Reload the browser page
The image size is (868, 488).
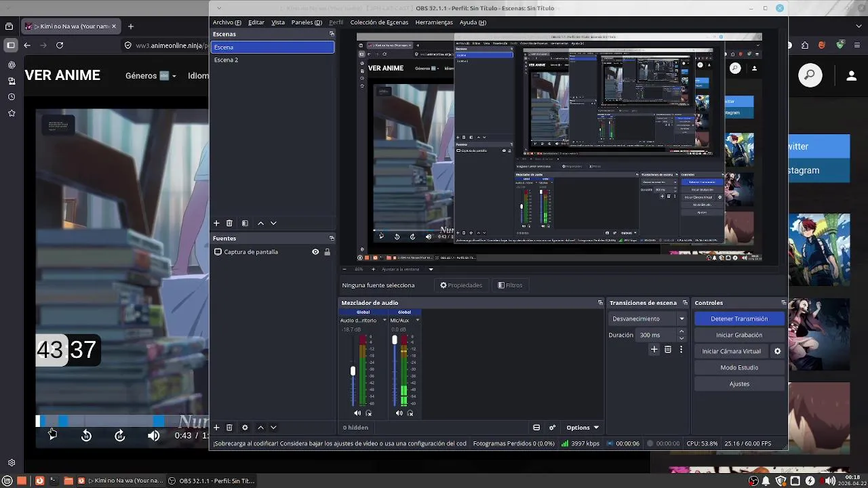[x=60, y=45]
